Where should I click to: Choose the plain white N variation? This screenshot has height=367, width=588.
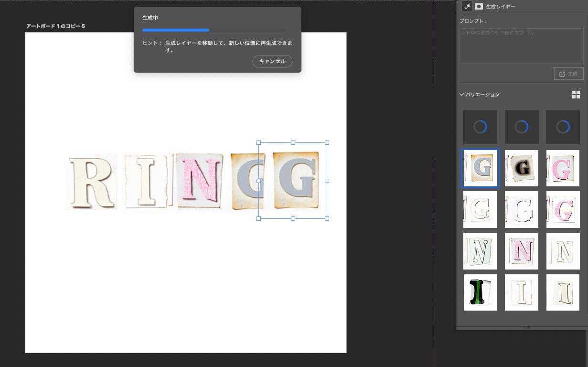[x=563, y=251]
